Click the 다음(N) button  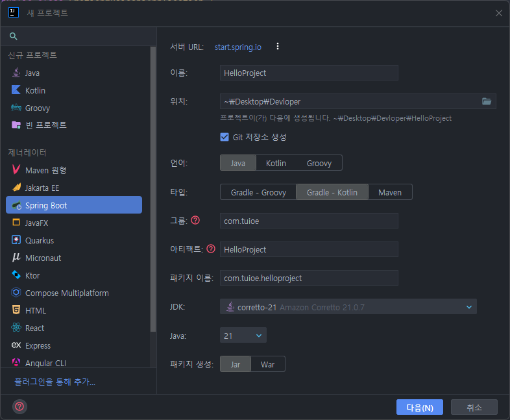420,407
